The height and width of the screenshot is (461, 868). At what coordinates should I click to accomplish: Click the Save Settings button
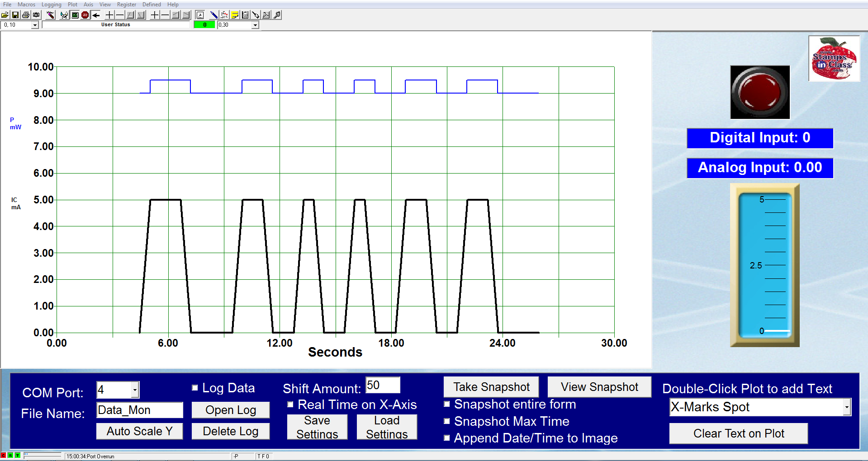[317, 427]
